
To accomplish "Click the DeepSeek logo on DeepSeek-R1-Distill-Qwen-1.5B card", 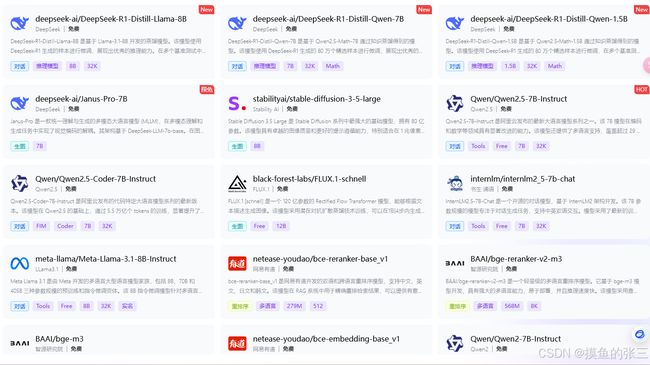I will coord(455,23).
